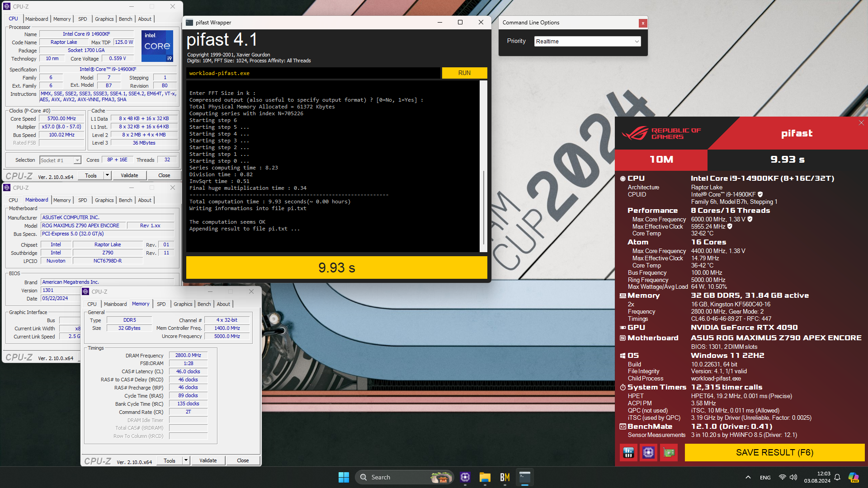This screenshot has height=488, width=868.
Task: Click Windows Start logo on taskbar
Action: 344,477
